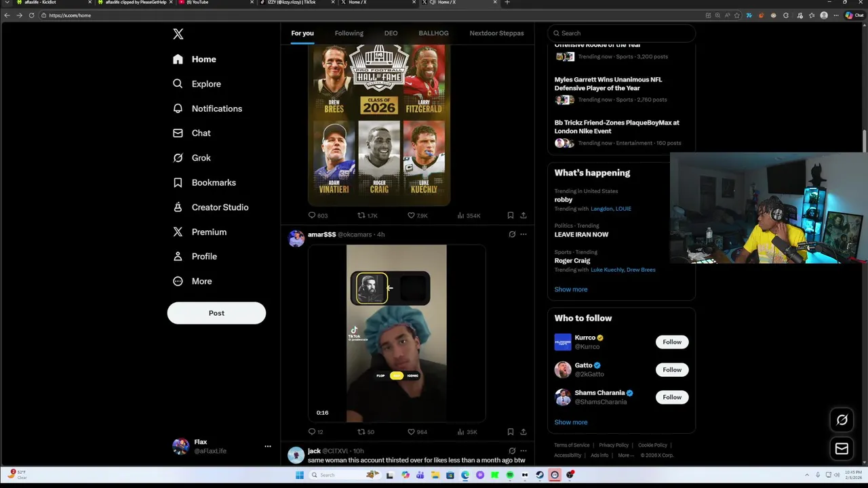Image resolution: width=868 pixels, height=488 pixels.
Task: Reload the page in browser toolbar
Action: [31, 15]
